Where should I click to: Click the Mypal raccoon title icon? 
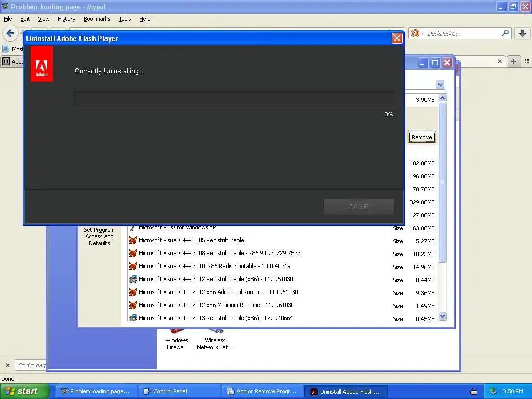click(5, 6)
